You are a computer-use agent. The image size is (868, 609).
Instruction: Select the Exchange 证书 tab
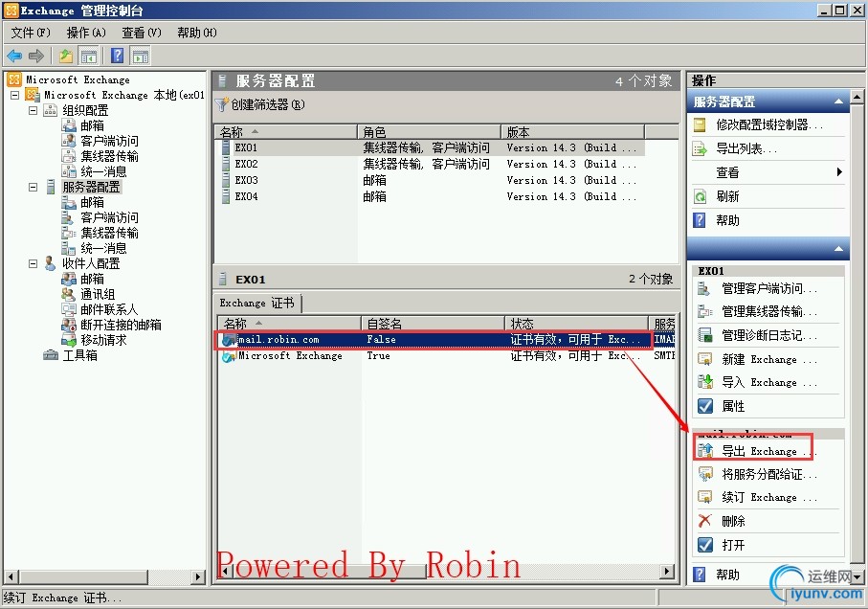tap(256, 303)
